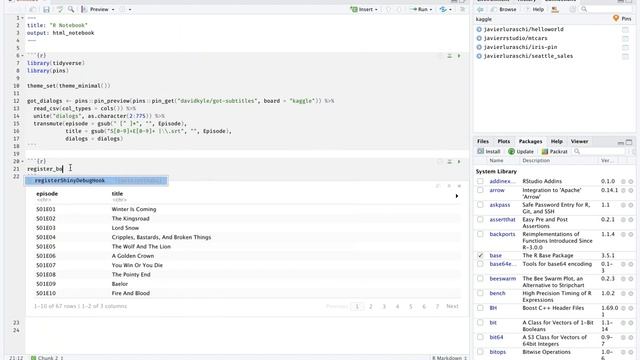
Task: Click the Pins label with orange marker
Action: click(622, 19)
